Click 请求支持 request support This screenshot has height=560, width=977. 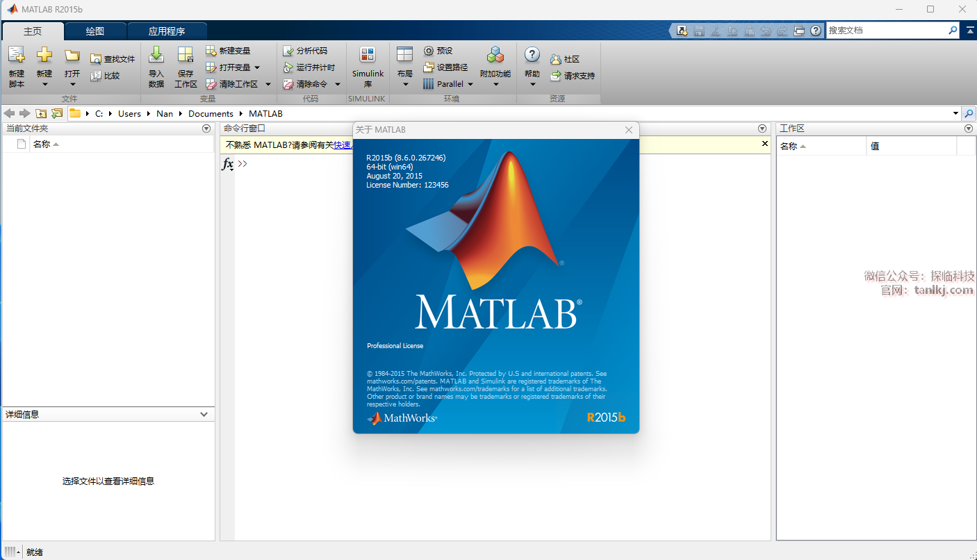pyautogui.click(x=572, y=76)
